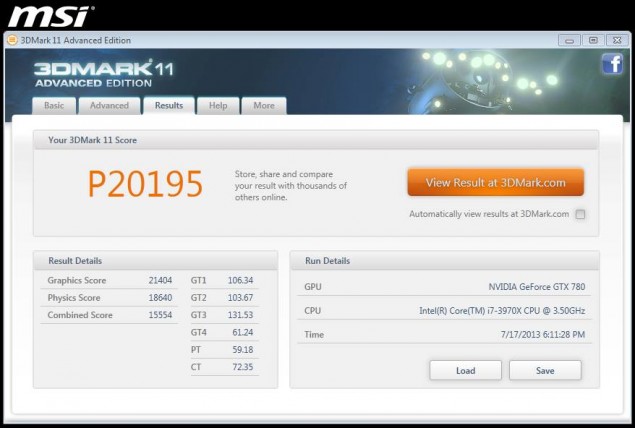
Task: Click the Load button
Action: pyautogui.click(x=465, y=370)
